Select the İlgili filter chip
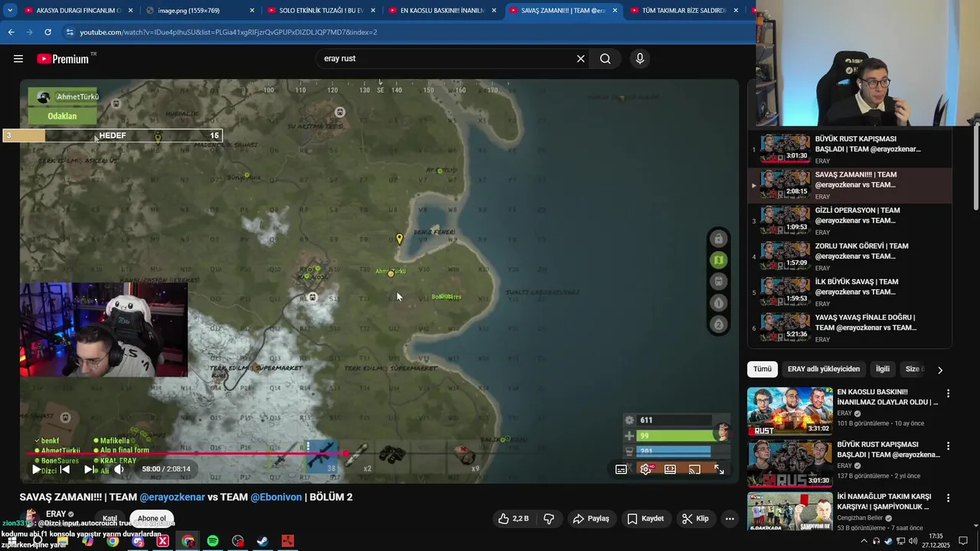 point(883,369)
